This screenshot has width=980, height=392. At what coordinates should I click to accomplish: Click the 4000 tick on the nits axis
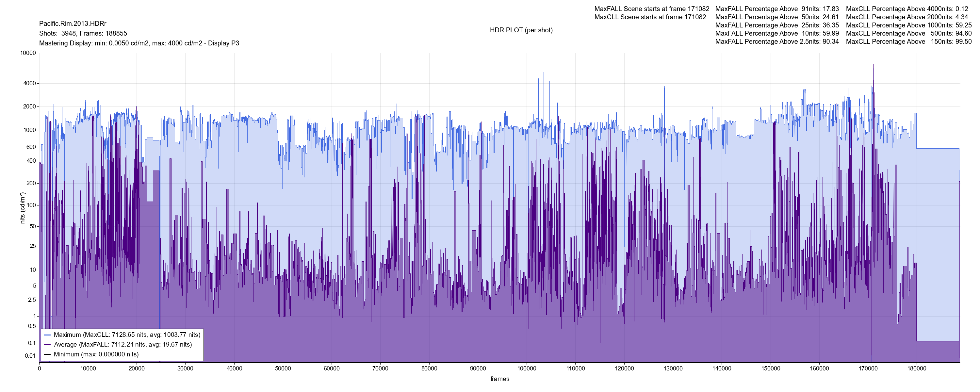click(29, 83)
